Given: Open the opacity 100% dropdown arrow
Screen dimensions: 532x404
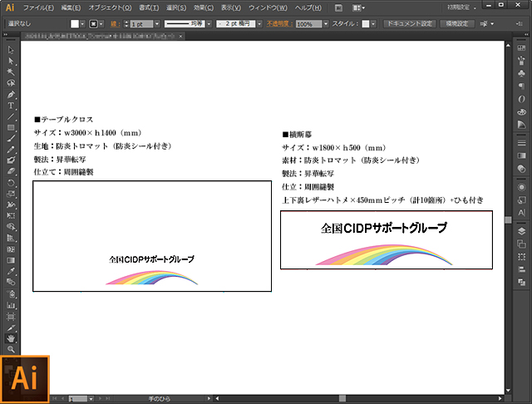Looking at the screenshot, I should pos(326,24).
